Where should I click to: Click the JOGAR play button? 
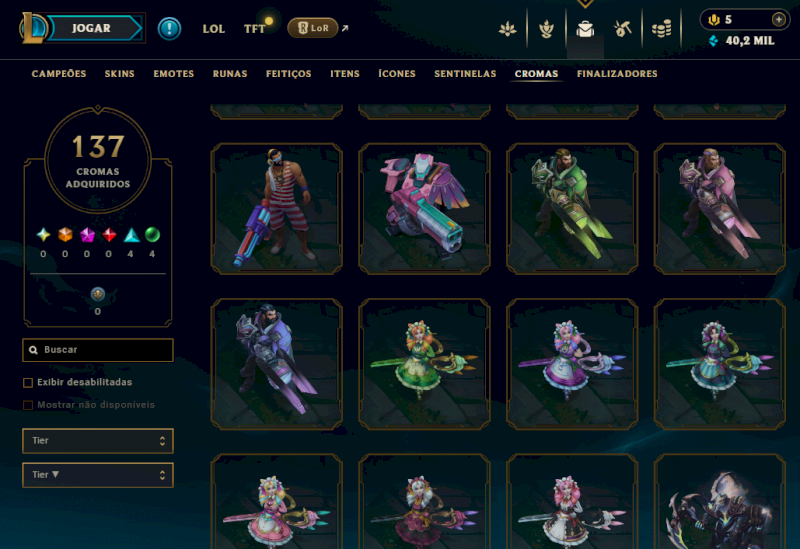[92, 28]
